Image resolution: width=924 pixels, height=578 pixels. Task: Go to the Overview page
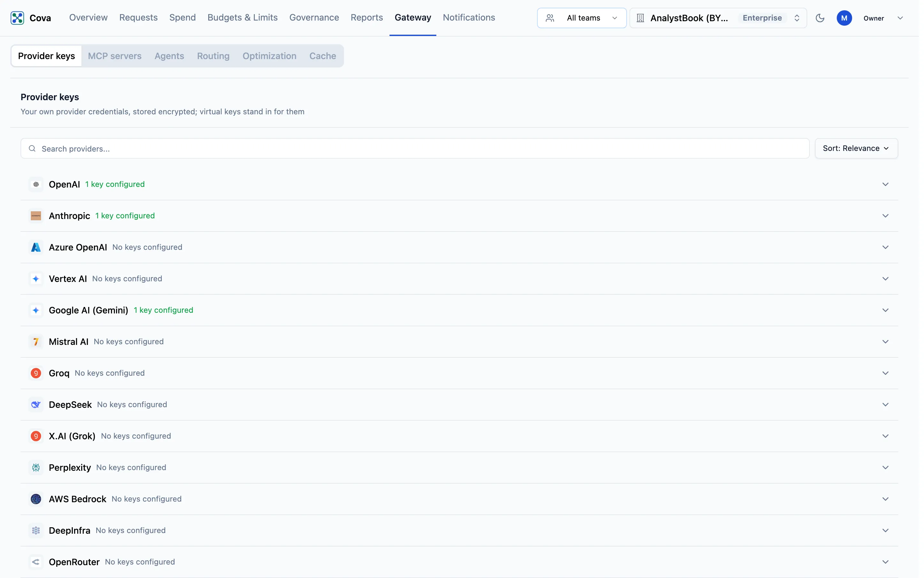[x=88, y=18]
